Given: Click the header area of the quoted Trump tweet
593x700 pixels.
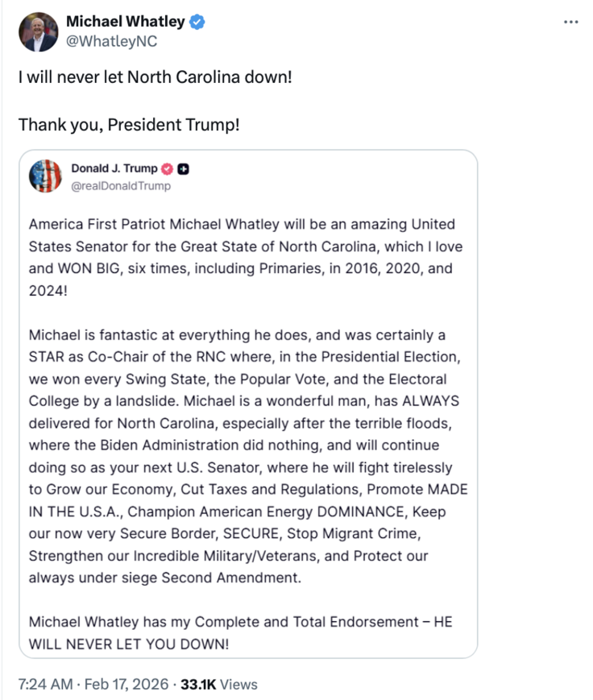Looking at the screenshot, I should 113,176.
